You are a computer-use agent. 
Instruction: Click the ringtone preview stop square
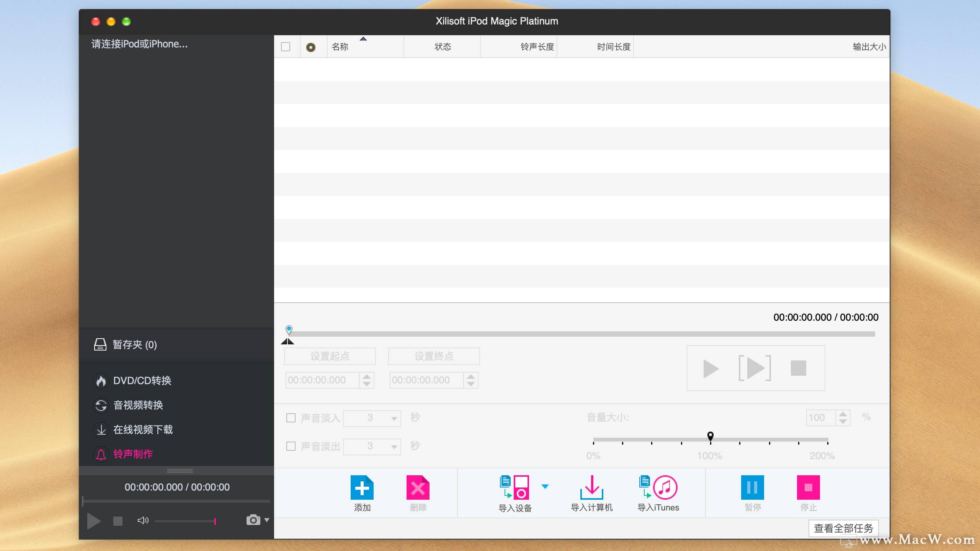[798, 368]
